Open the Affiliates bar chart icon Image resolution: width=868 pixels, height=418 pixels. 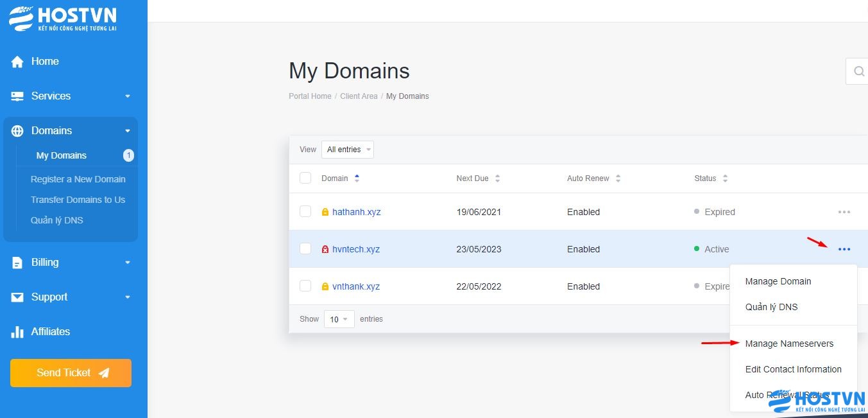pos(17,332)
